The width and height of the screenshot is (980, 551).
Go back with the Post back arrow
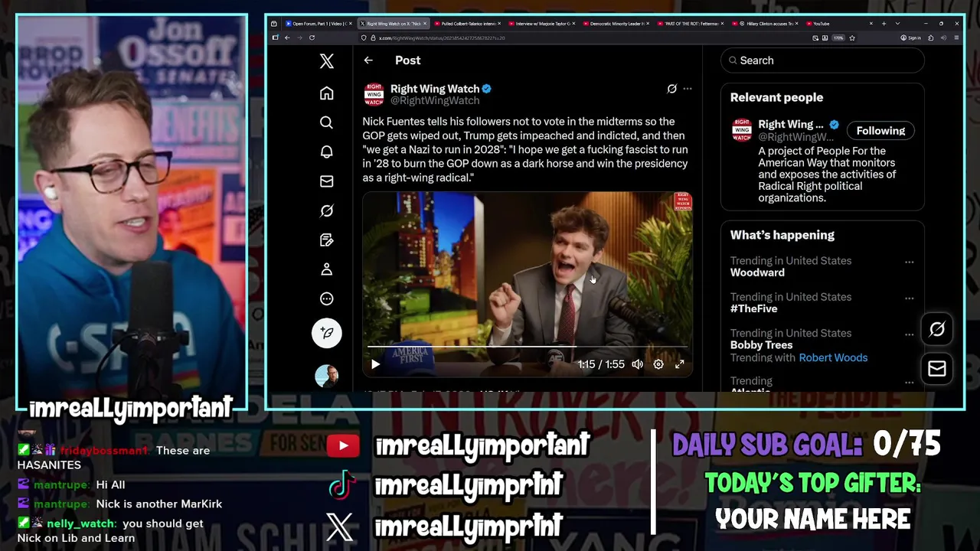[x=368, y=60]
